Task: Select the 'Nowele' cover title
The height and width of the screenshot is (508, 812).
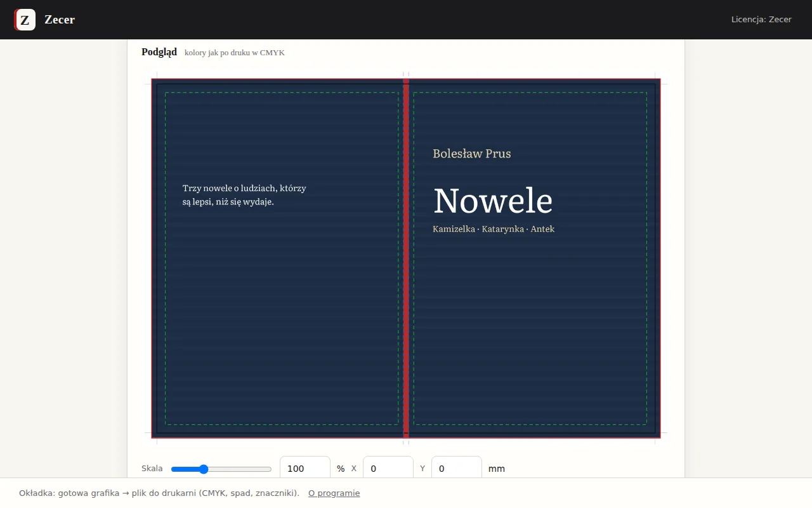Action: (493, 201)
